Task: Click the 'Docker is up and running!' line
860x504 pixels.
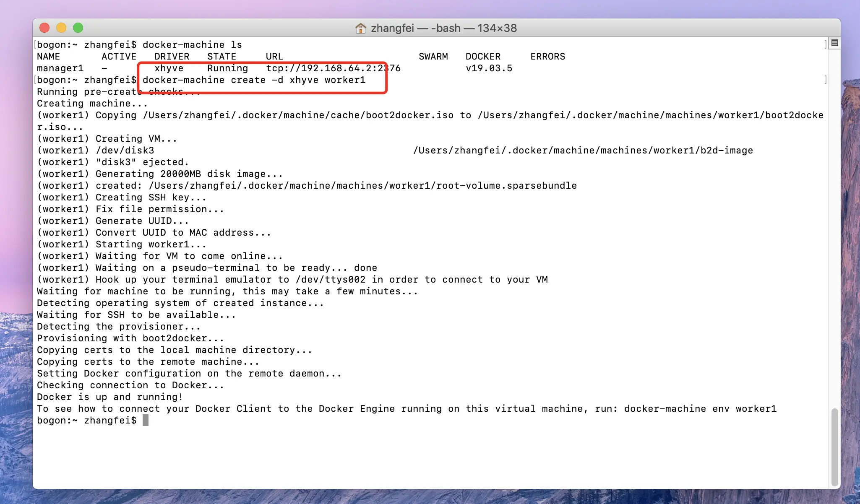Action: [x=109, y=397]
